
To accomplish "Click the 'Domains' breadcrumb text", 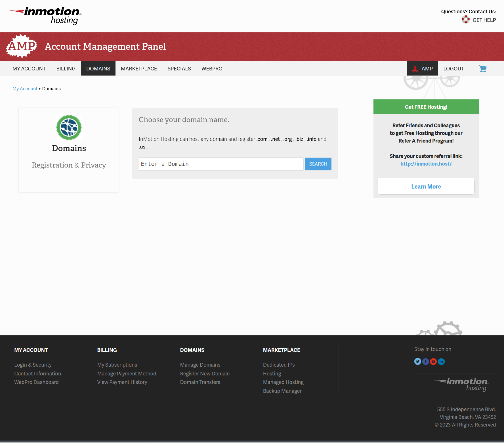I will coord(51,89).
